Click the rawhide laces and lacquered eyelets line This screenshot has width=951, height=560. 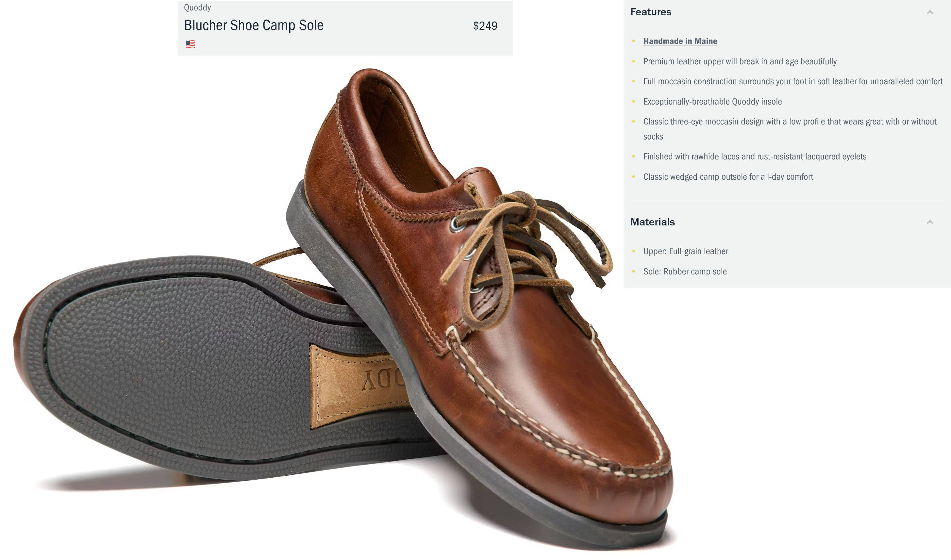755,156
